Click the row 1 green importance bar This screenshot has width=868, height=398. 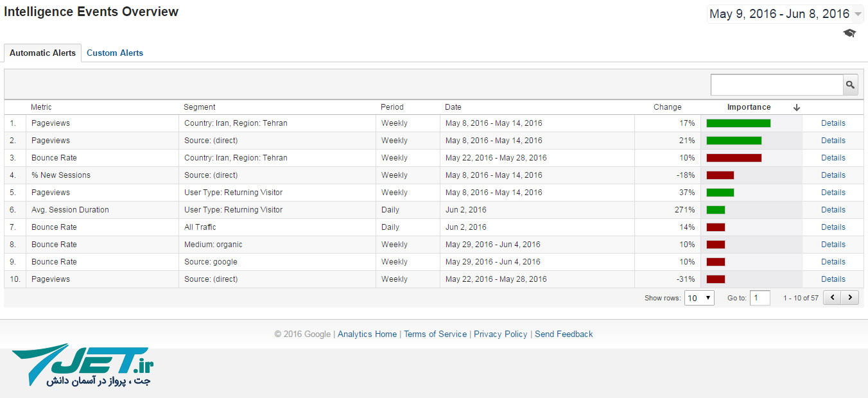tap(738, 123)
